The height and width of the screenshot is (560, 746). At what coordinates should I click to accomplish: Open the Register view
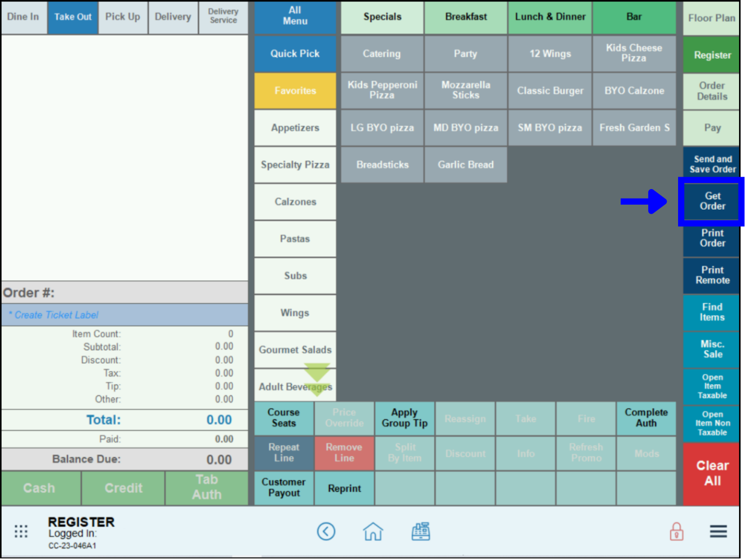pyautogui.click(x=712, y=55)
